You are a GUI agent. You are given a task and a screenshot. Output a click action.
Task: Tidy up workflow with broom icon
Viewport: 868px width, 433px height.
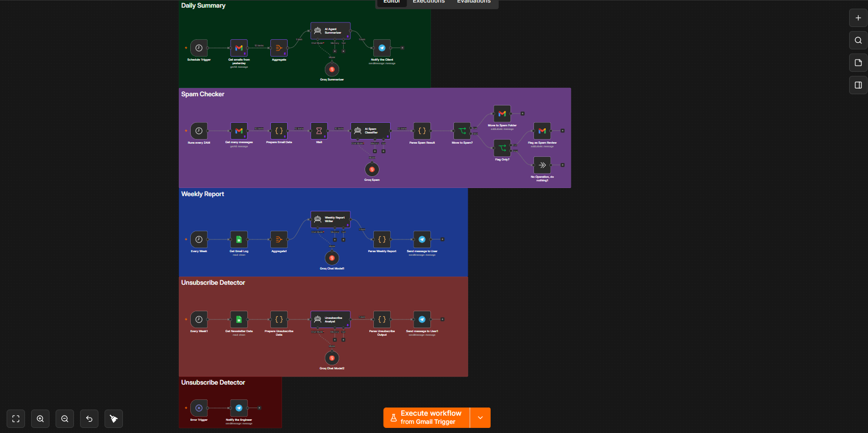coord(114,419)
